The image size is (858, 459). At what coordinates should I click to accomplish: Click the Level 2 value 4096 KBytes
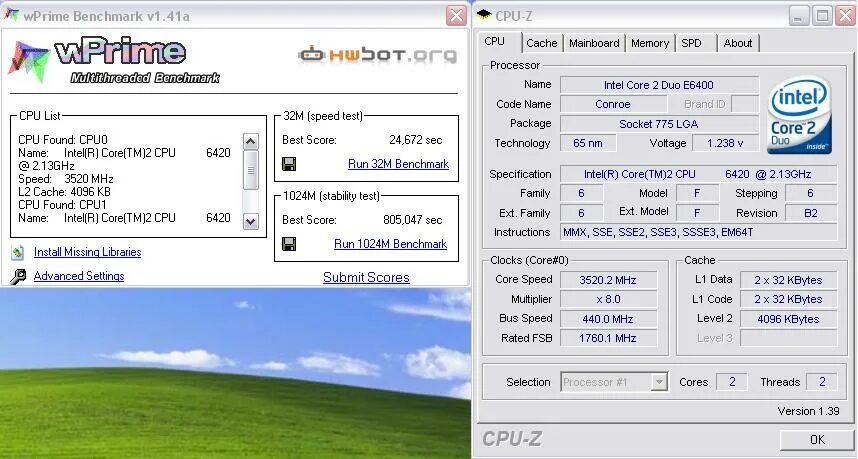pyautogui.click(x=789, y=319)
